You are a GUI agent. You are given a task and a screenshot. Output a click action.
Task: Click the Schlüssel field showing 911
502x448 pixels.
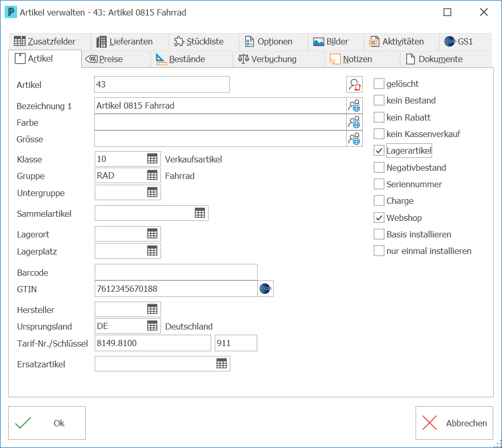click(x=236, y=343)
